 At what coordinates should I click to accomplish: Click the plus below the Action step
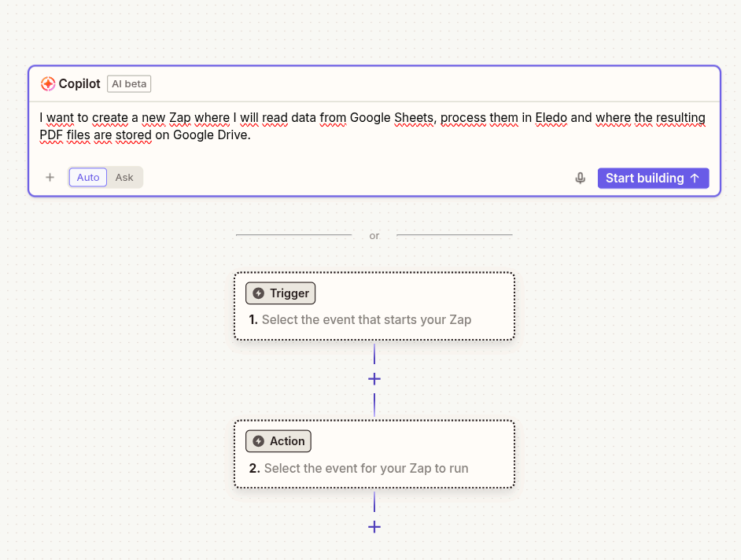pyautogui.click(x=374, y=526)
